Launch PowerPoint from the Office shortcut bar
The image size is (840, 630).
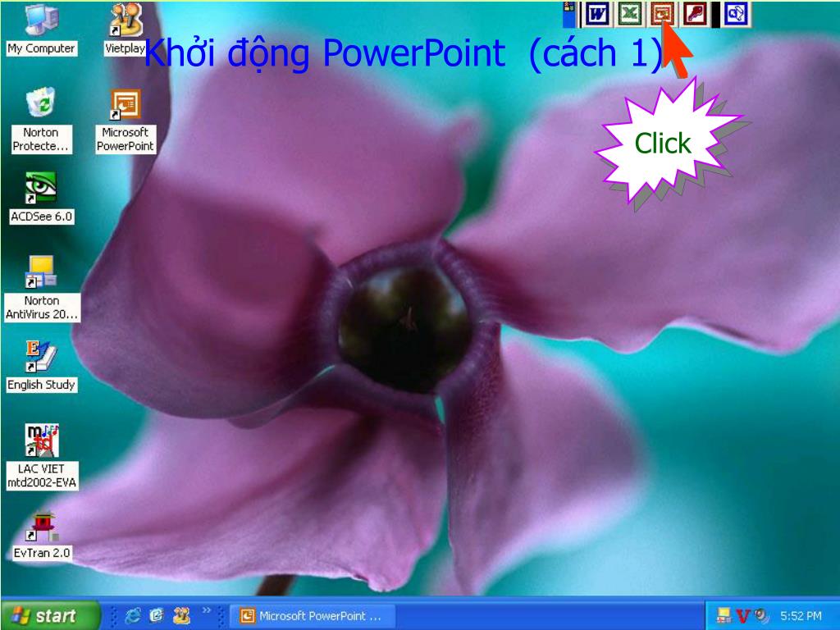coord(663,14)
